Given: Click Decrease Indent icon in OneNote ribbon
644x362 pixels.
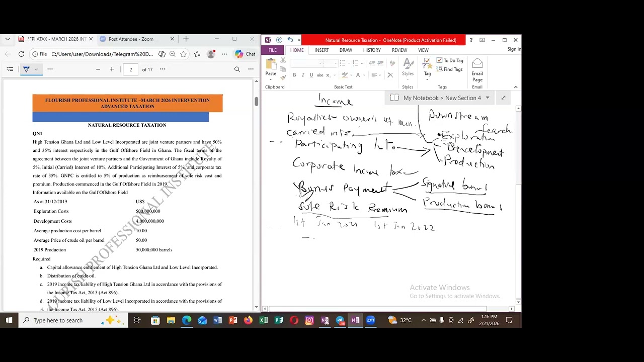Looking at the screenshot, I should [372, 63].
